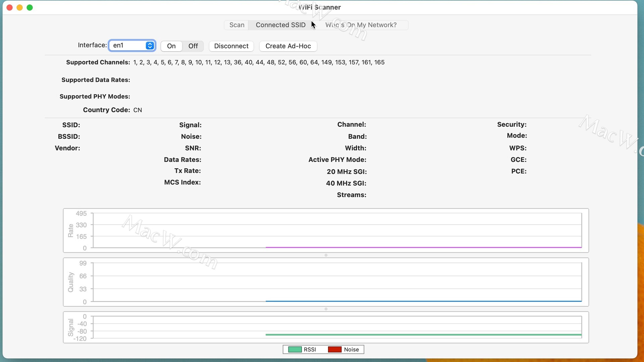Open the Interface en1 popup menu

(132, 46)
